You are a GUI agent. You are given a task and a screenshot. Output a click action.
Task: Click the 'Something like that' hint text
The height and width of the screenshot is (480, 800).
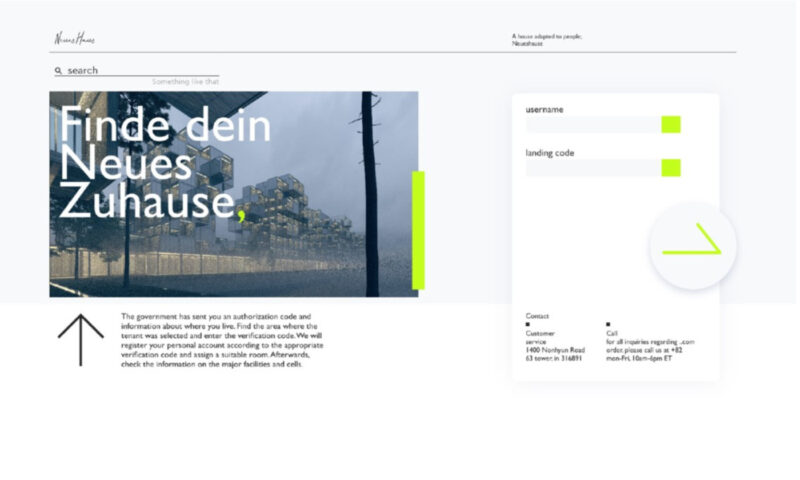186,82
